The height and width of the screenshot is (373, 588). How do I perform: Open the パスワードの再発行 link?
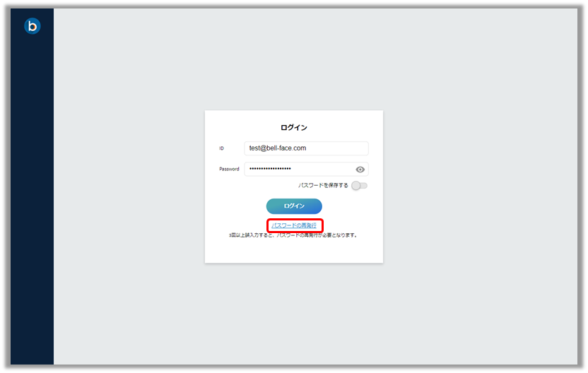(x=294, y=225)
